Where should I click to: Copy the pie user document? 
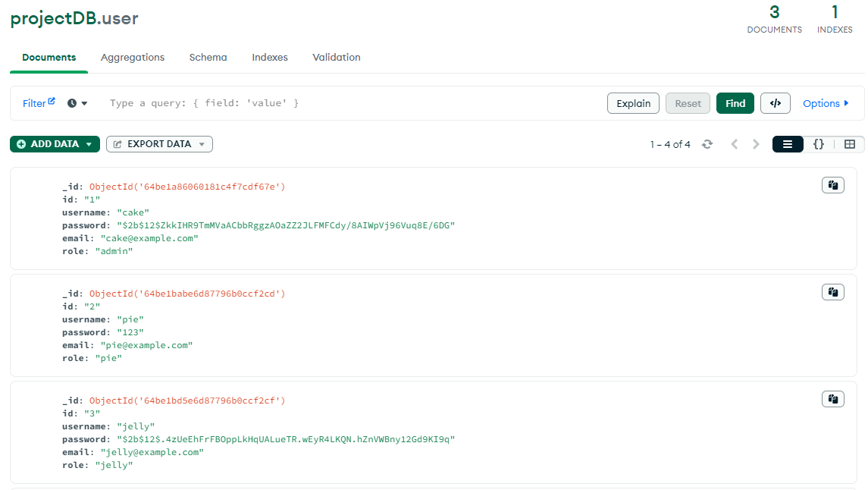point(832,292)
